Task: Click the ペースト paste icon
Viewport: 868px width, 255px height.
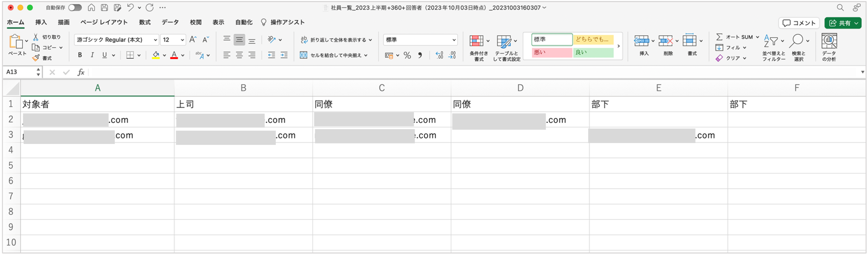Action: 15,42
